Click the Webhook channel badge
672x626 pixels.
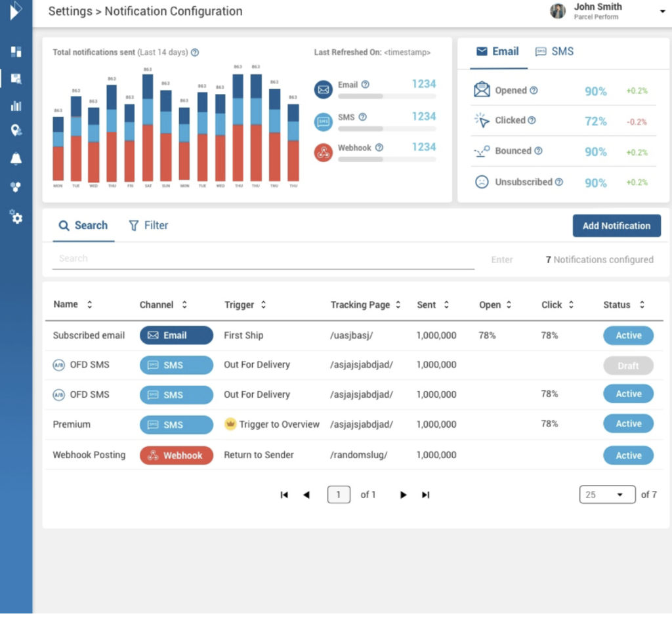[x=176, y=455]
